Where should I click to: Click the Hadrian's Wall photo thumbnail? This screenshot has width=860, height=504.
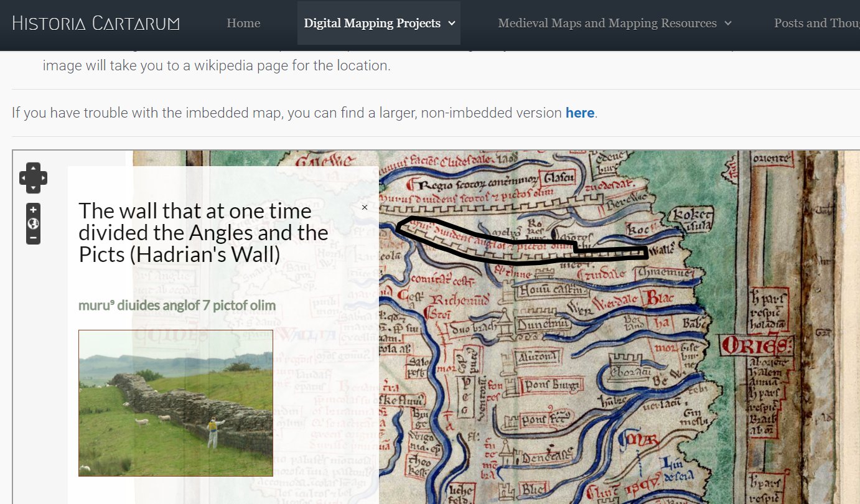(x=175, y=403)
